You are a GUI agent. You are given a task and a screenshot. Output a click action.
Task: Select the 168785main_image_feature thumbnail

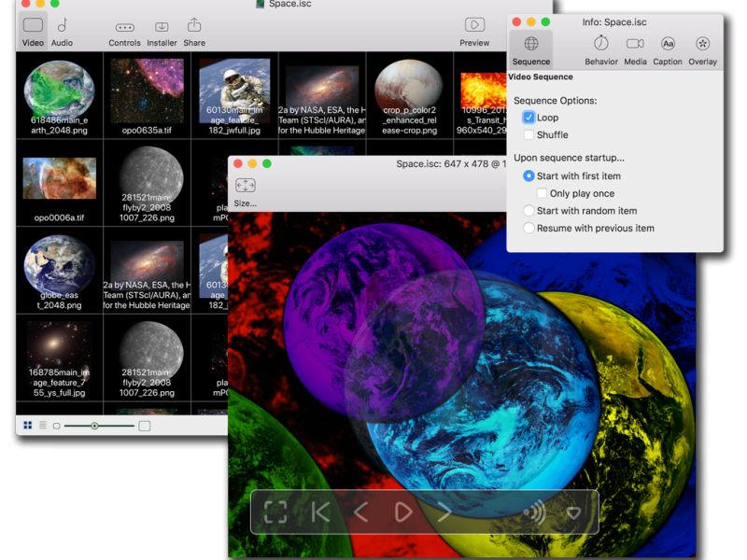(59, 358)
